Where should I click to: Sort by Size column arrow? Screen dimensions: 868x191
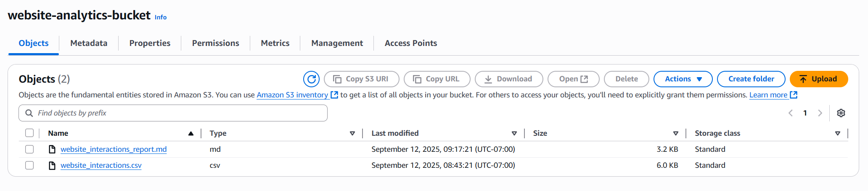(675, 133)
